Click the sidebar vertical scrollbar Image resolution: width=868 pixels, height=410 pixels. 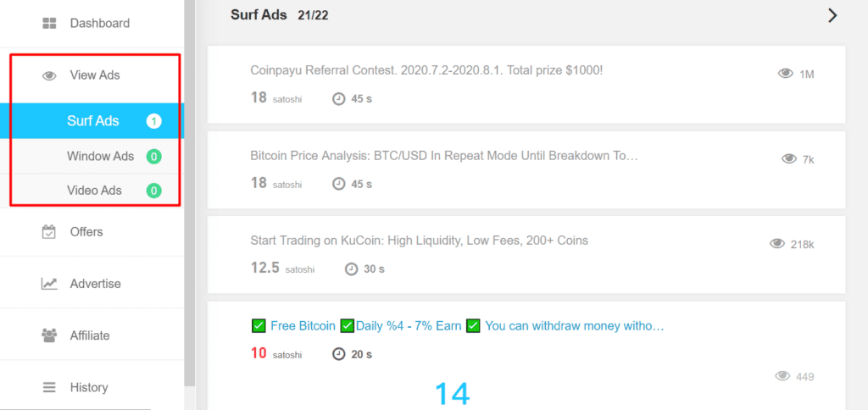pyautogui.click(x=190, y=194)
